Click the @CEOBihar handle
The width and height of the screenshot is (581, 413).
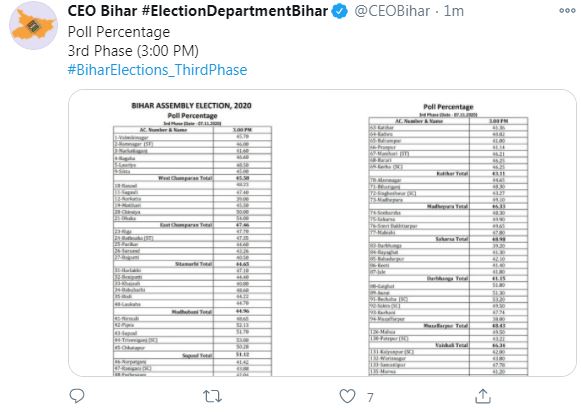pos(392,11)
